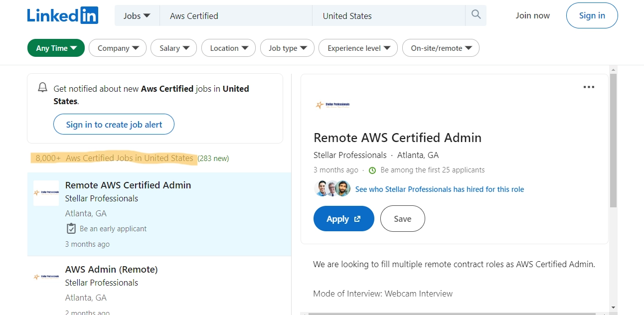This screenshot has height=315, width=644.
Task: Click the hired applicants profile photos
Action: coord(331,189)
